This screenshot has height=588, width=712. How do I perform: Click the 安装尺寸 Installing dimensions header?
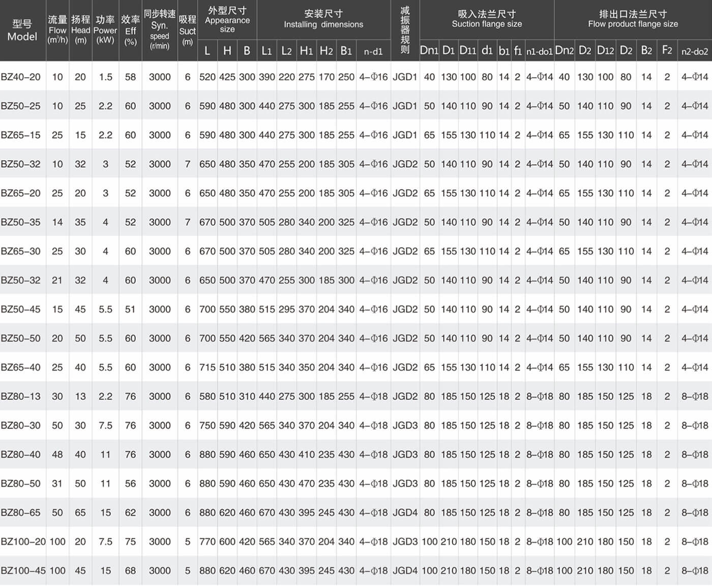pos(323,19)
